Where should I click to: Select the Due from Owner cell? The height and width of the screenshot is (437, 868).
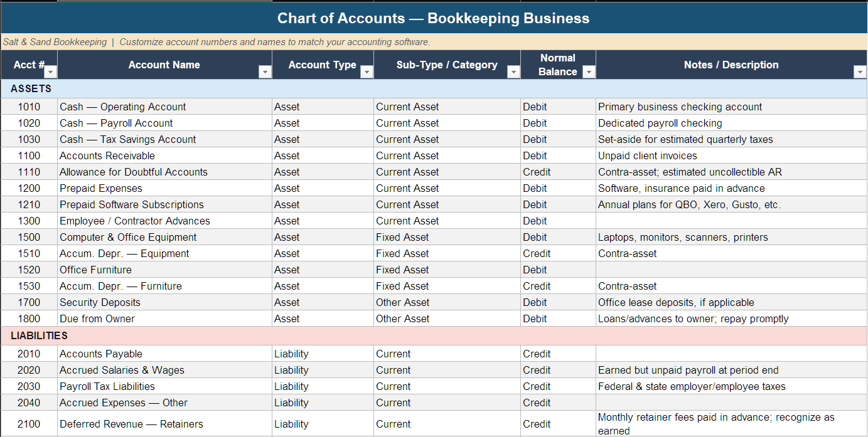coord(164,319)
